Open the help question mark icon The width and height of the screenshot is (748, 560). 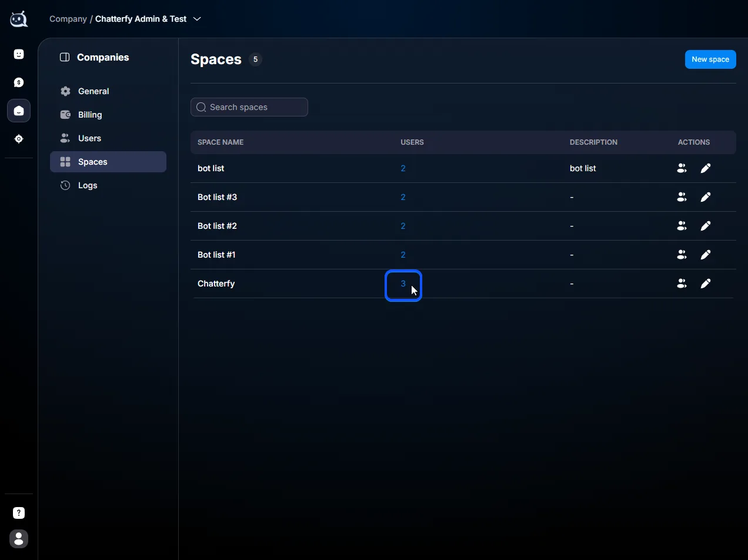[x=19, y=513]
